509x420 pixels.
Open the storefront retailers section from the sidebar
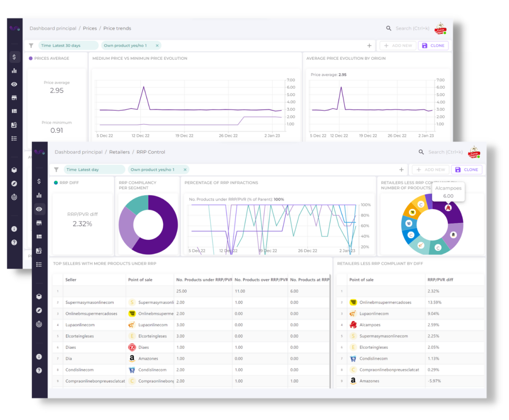pos(39,222)
